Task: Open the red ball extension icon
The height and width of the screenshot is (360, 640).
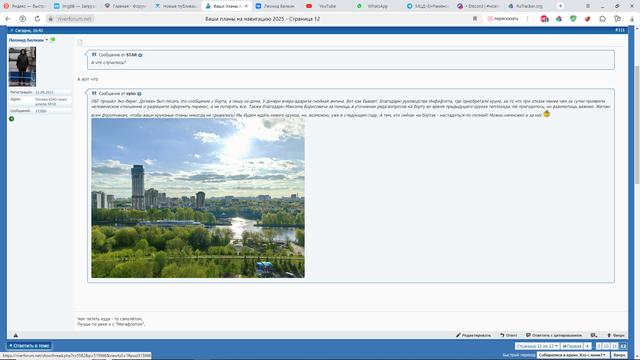Action: (588, 19)
